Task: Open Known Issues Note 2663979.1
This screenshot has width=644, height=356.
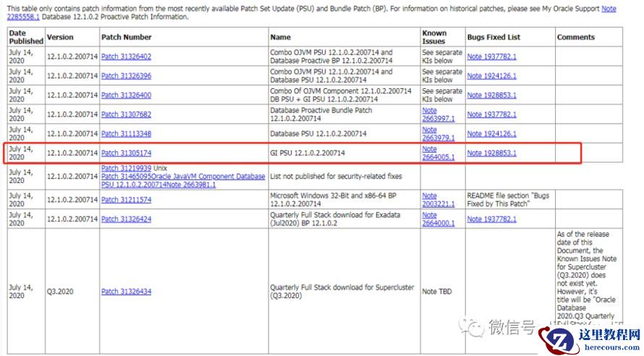Action: pos(438,134)
